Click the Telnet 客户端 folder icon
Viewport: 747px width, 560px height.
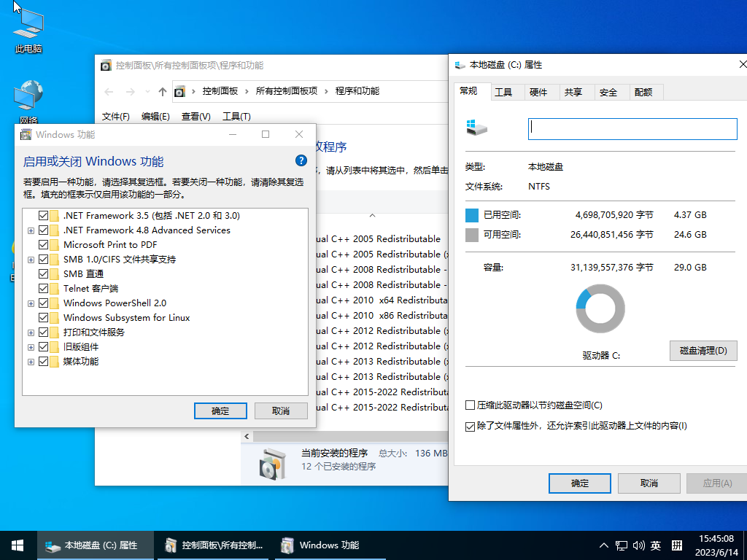click(x=54, y=289)
